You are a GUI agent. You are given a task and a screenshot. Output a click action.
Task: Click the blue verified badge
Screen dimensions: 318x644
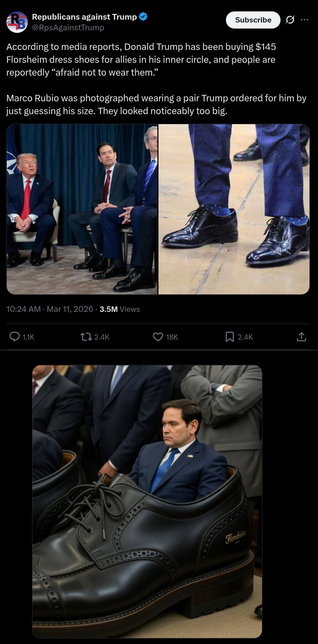(x=143, y=16)
